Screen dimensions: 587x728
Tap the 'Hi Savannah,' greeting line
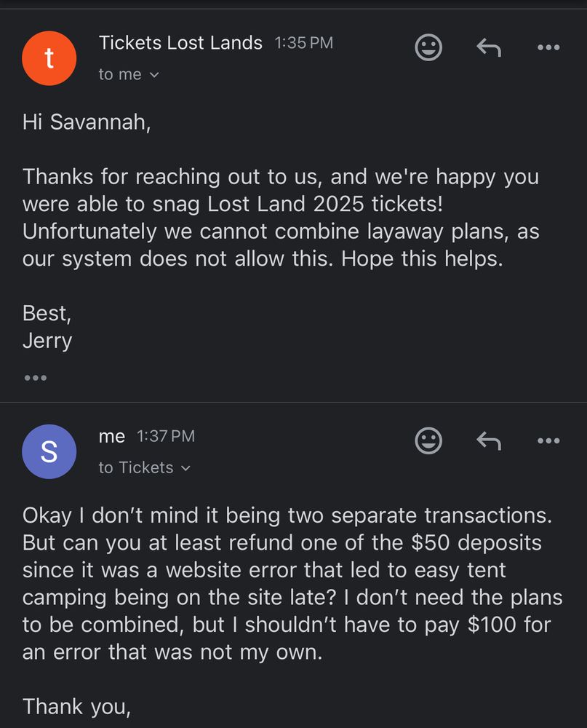[87, 122]
